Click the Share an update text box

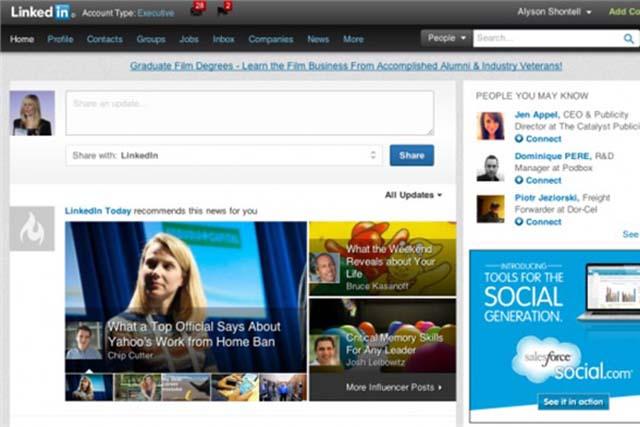pyautogui.click(x=249, y=113)
